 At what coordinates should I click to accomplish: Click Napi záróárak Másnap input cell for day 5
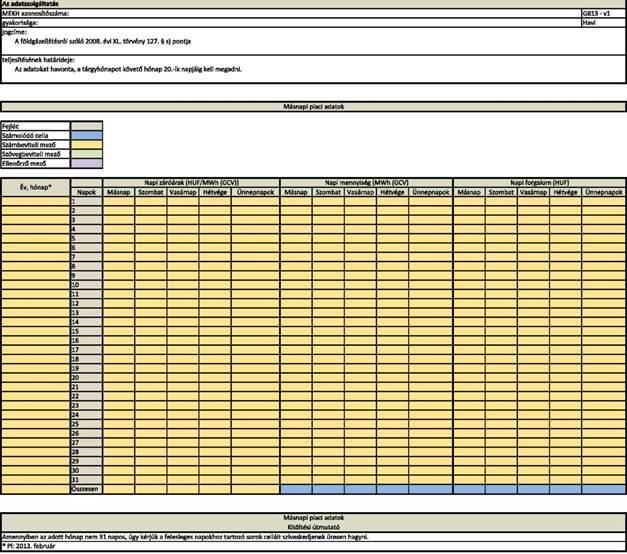(x=119, y=238)
